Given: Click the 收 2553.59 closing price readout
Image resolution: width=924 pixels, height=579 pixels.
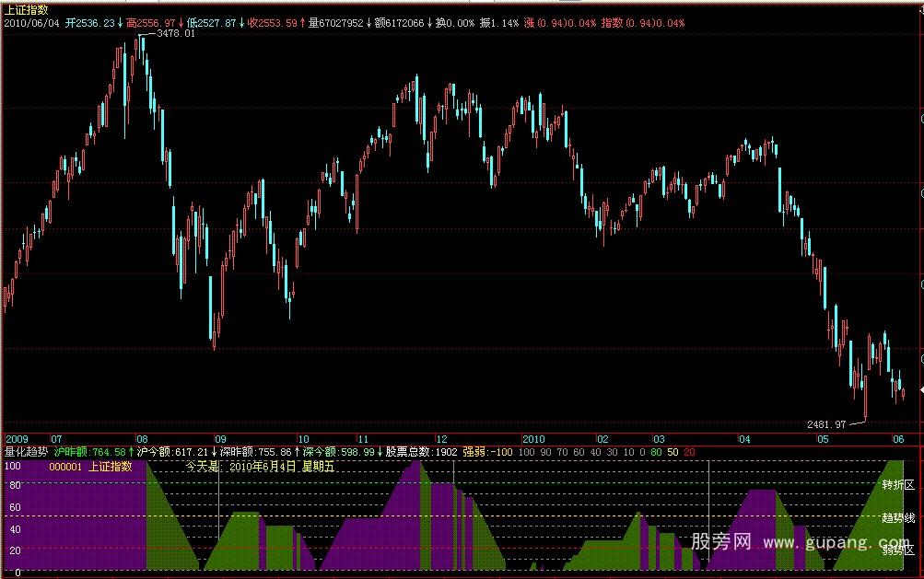Looking at the screenshot, I should (273, 22).
